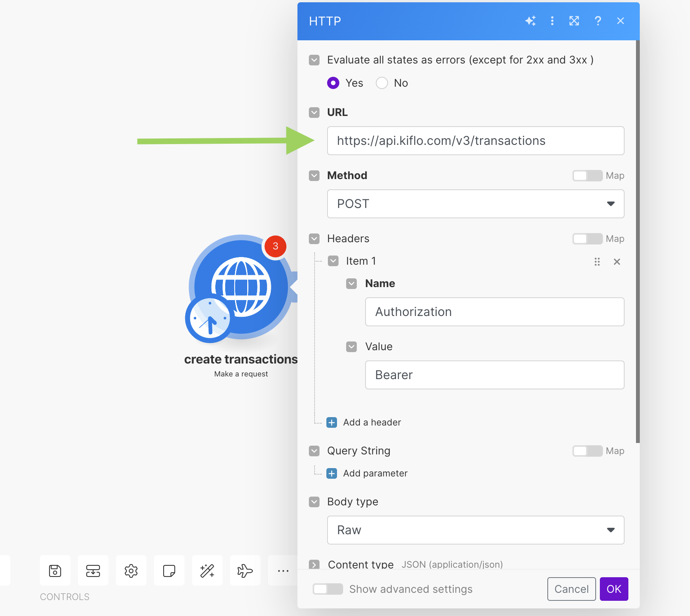Click the AI assistant sparkle icon in HTTP header
Viewport: 690px width, 616px height.
[x=530, y=21]
